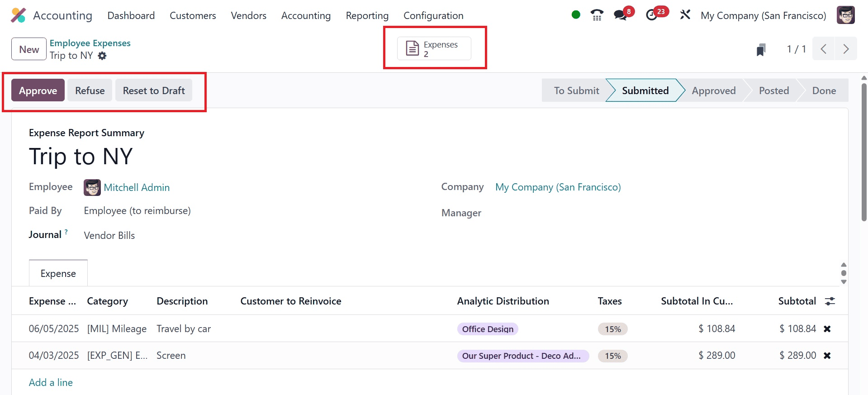This screenshot has height=395, width=868.
Task: Click the Subtotal column header
Action: 797,301
